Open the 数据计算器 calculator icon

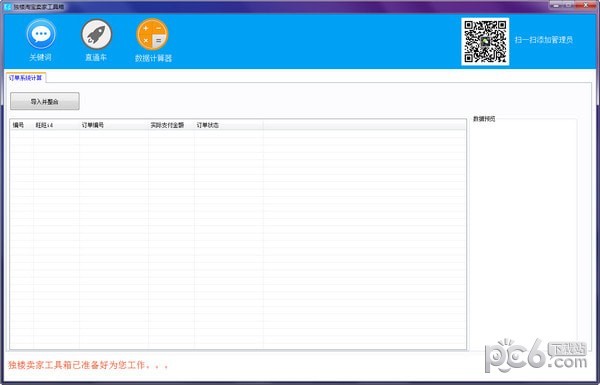coord(152,34)
